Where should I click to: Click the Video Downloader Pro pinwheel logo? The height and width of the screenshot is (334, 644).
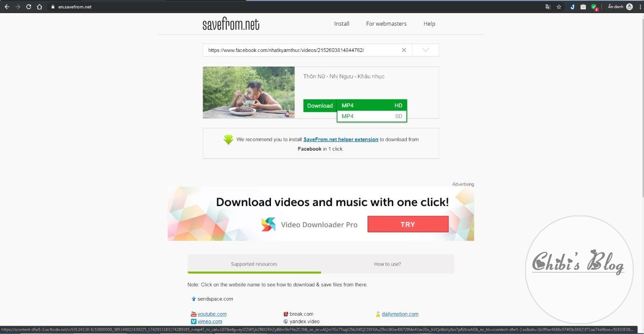pyautogui.click(x=269, y=224)
